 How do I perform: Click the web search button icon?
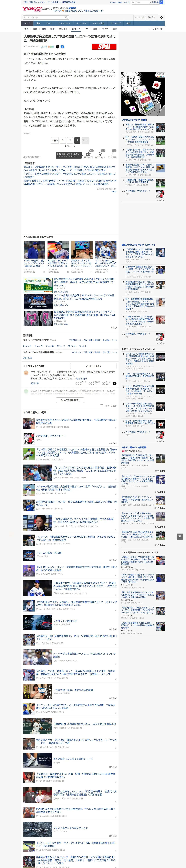(x=161, y=2)
